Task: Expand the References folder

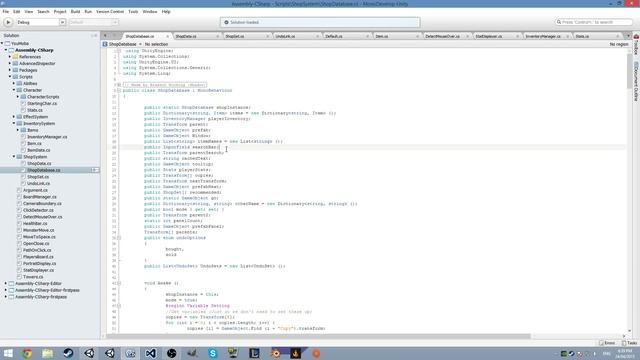Action: [10, 57]
